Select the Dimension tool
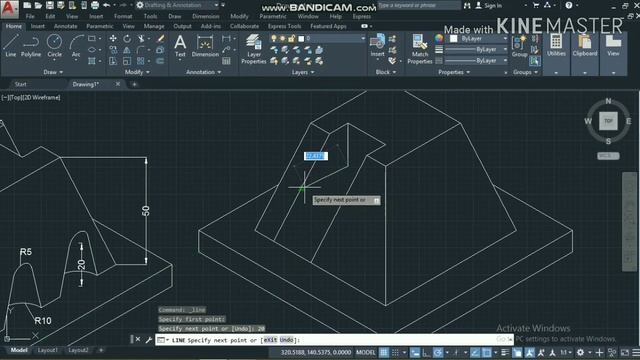Viewport: 640px width, 360px height. 205,46
